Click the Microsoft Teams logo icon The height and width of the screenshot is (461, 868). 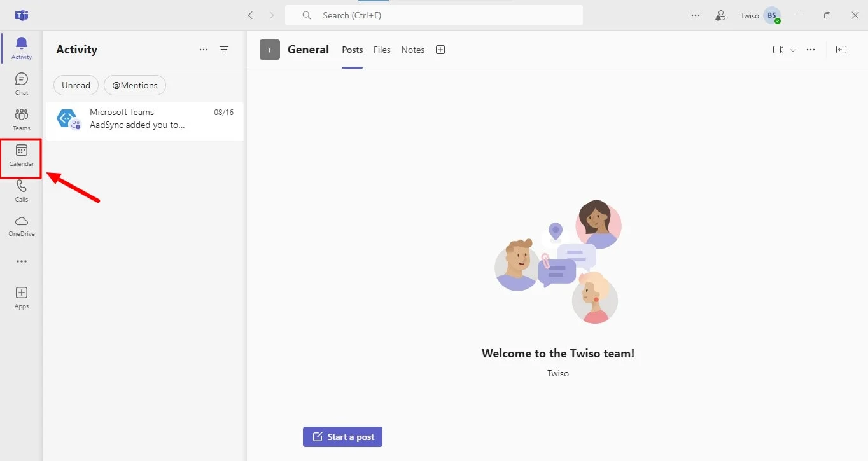[x=22, y=15]
